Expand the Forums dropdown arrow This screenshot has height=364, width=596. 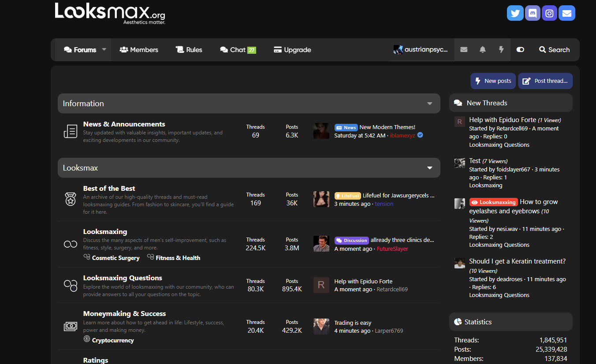tap(104, 49)
